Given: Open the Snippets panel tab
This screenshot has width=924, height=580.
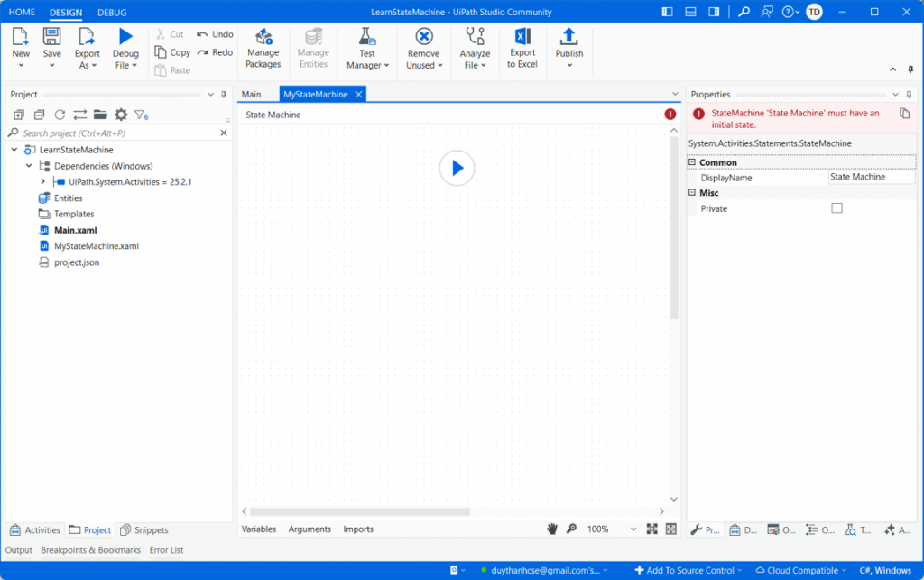Looking at the screenshot, I should (144, 530).
